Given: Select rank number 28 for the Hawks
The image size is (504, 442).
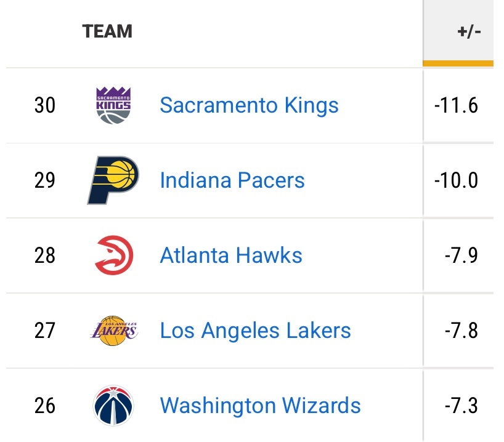Looking at the screenshot, I should pos(45,255).
